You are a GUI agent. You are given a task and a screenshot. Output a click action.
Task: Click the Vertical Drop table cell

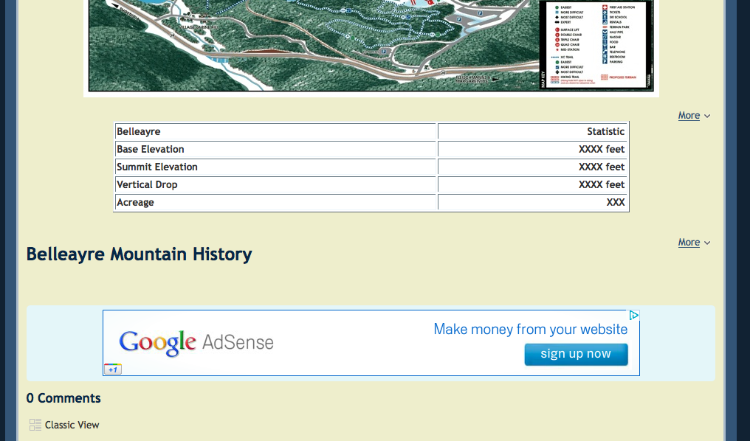[151, 185]
